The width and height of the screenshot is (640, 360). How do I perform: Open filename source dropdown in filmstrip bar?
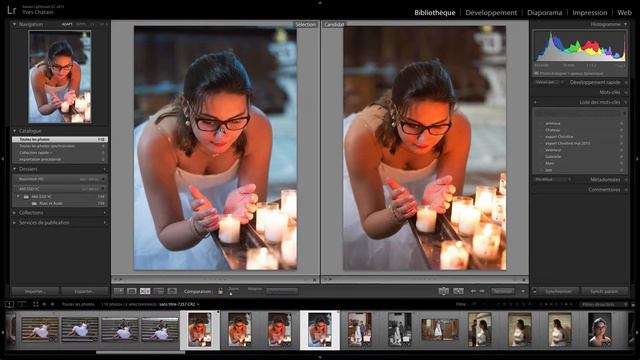180,304
